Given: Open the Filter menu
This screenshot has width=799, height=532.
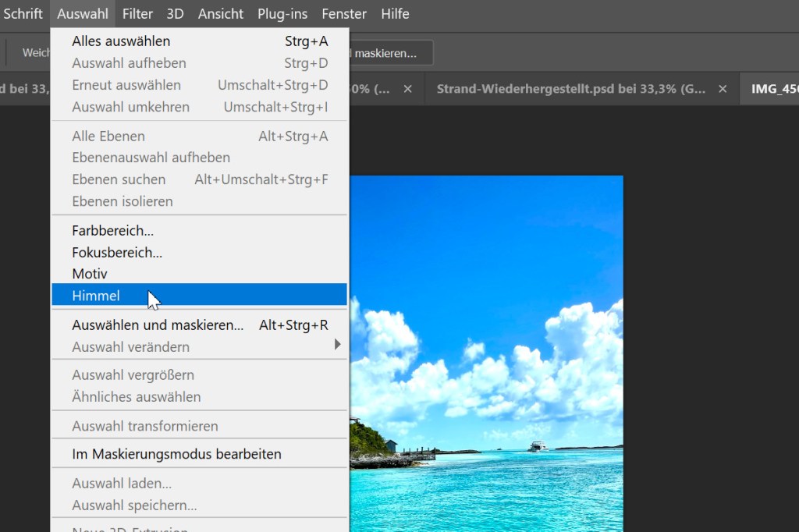Looking at the screenshot, I should coord(137,14).
